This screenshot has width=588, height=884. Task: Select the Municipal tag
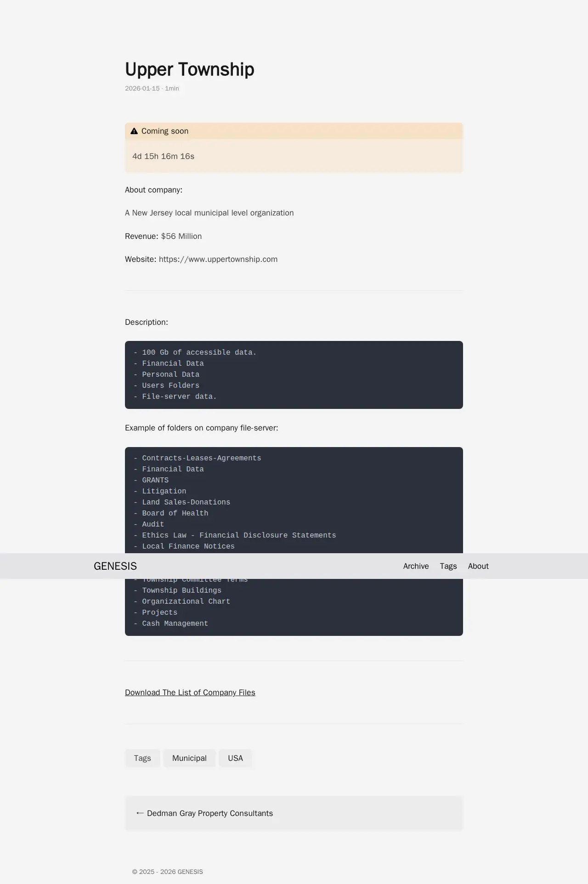[x=189, y=758]
